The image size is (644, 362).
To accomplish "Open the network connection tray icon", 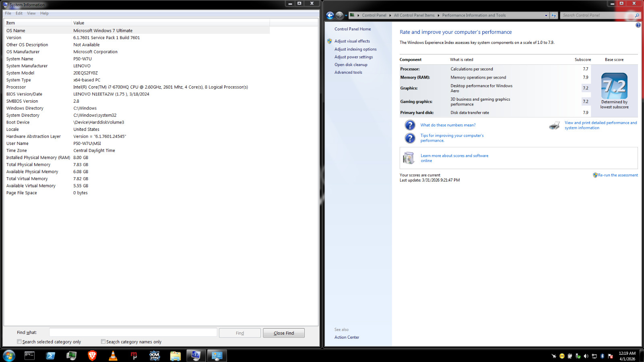I will pos(594,356).
